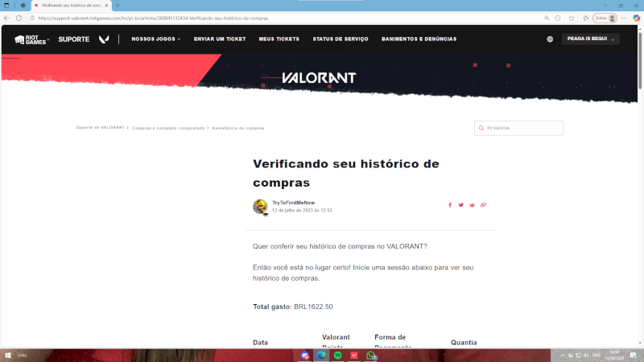Image resolution: width=644 pixels, height=362 pixels.
Task: Open the Windows Start menu
Action: pyautogui.click(x=8, y=356)
